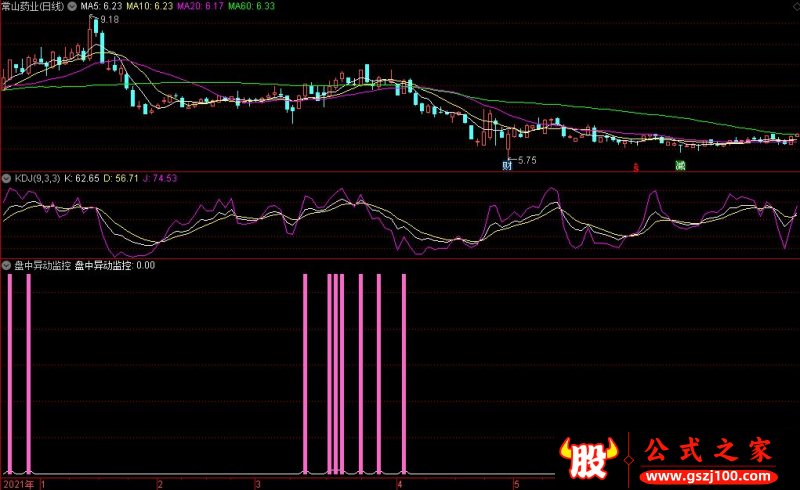Select the 盘中异动监控 indicator name
The image size is (800, 490).
pos(40,266)
